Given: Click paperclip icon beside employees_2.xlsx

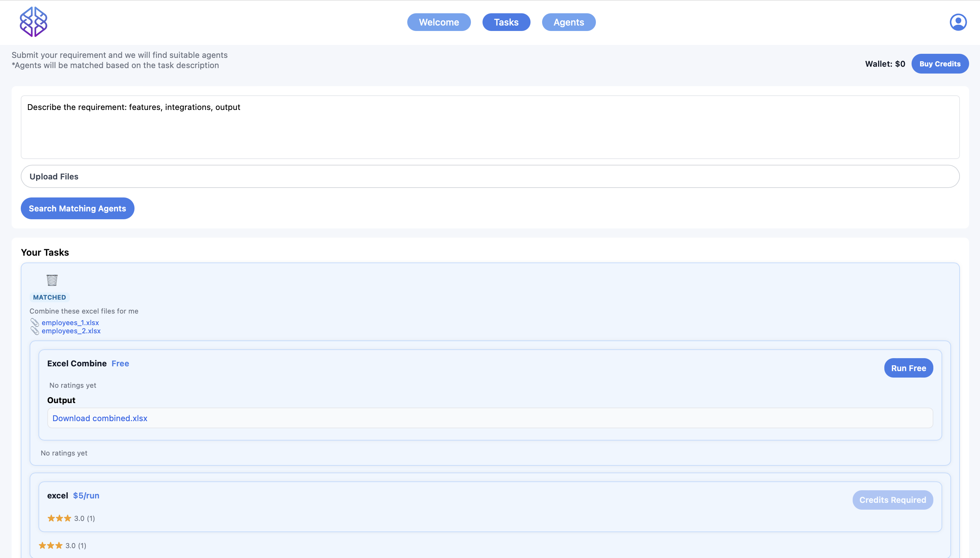Looking at the screenshot, I should [34, 331].
